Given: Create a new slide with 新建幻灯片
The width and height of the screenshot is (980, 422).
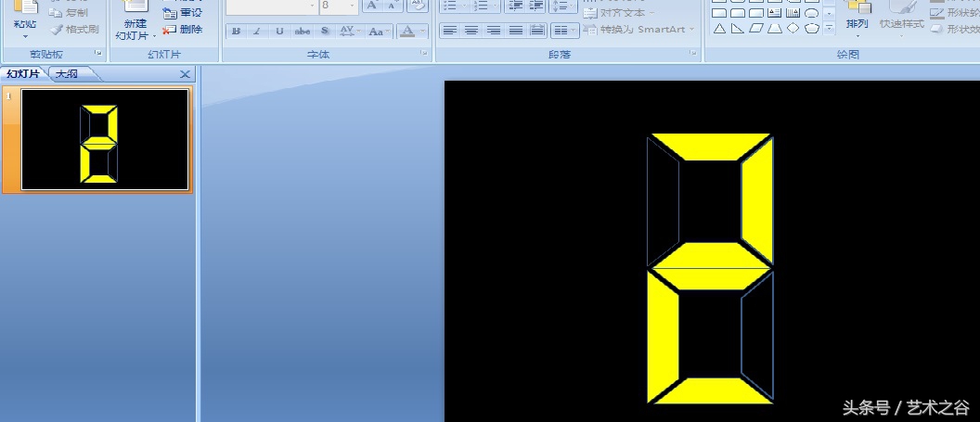Looking at the screenshot, I should 135,20.
